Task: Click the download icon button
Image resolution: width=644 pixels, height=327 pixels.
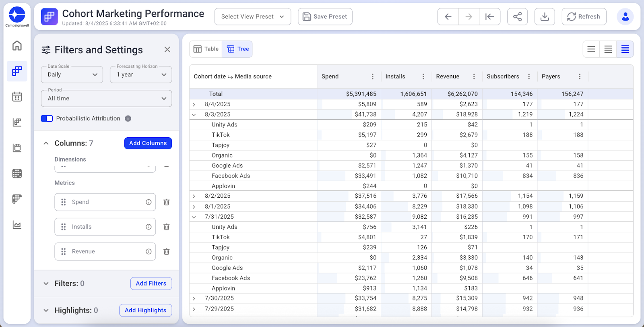Action: (x=545, y=17)
